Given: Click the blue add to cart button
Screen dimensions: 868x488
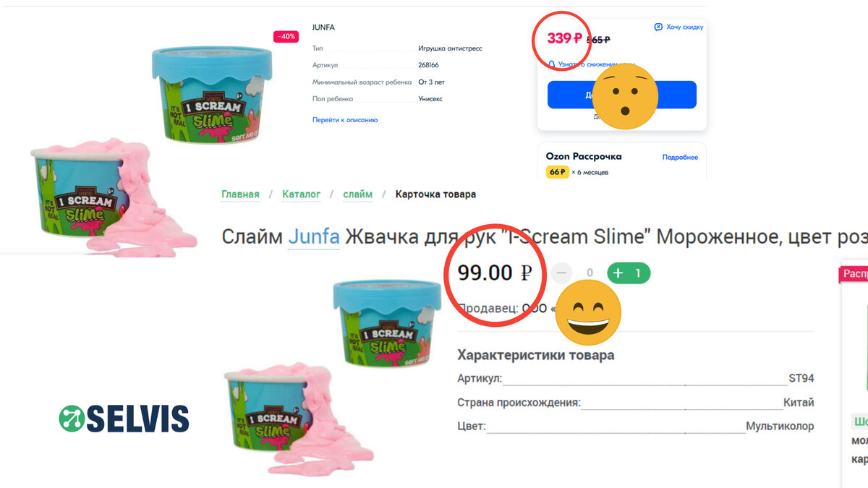Looking at the screenshot, I should click(x=622, y=95).
